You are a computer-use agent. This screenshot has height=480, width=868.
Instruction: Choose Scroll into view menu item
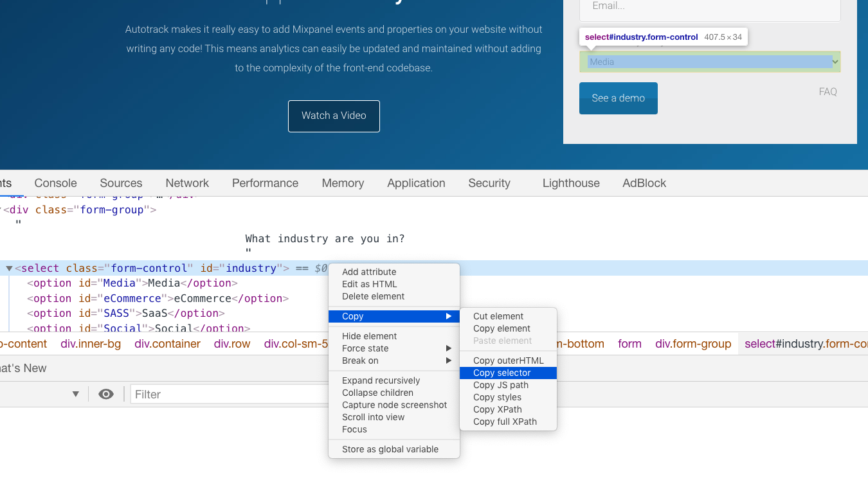(394, 417)
